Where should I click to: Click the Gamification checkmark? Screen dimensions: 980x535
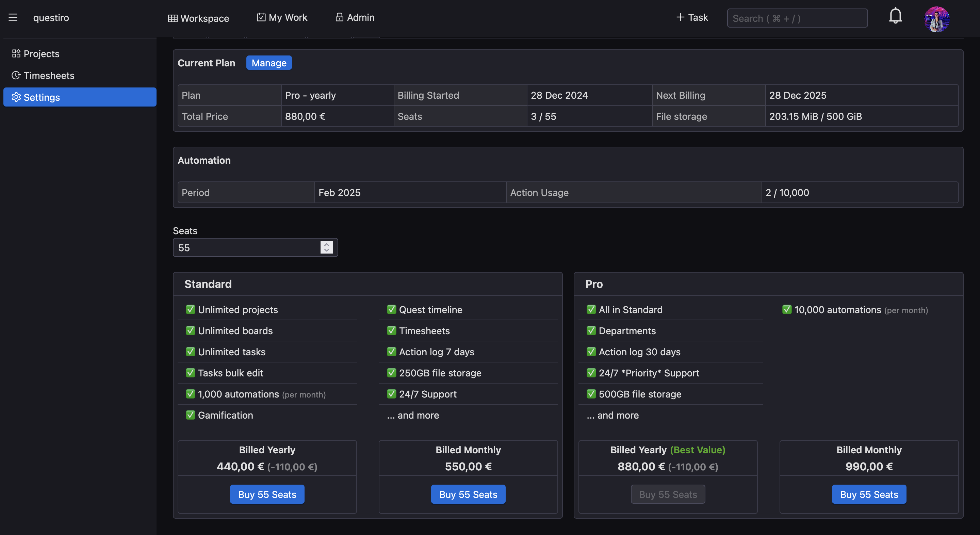(x=190, y=415)
